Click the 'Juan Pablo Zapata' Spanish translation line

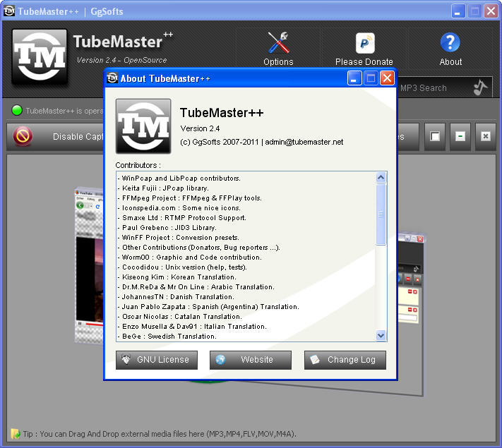(x=208, y=307)
